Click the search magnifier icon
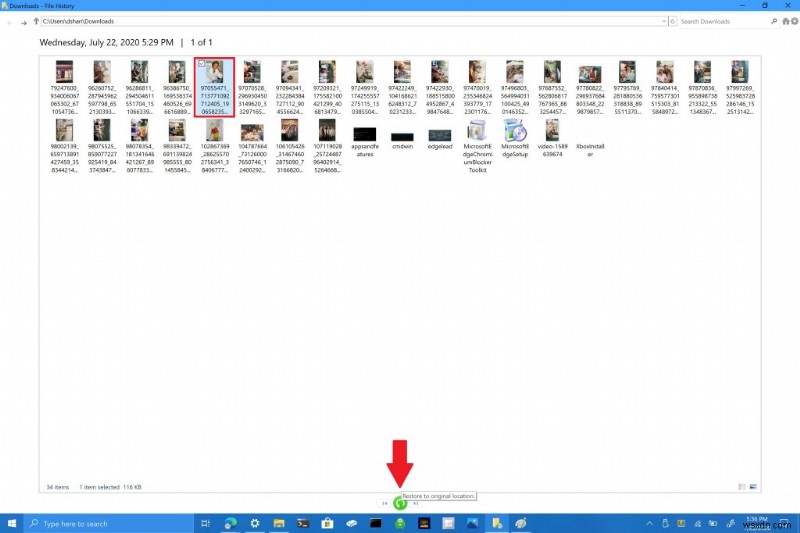This screenshot has width=800, height=533. tap(774, 21)
